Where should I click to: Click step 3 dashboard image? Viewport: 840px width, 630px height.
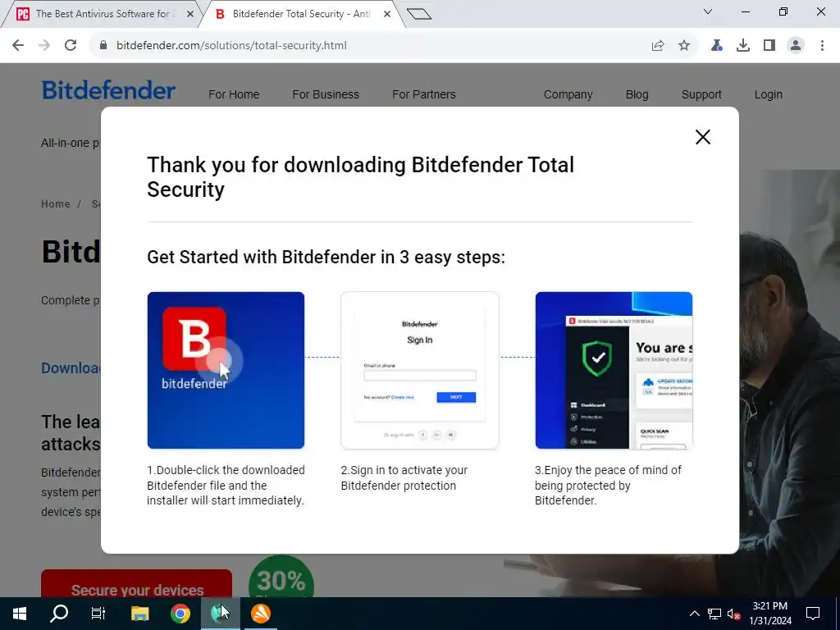[614, 370]
